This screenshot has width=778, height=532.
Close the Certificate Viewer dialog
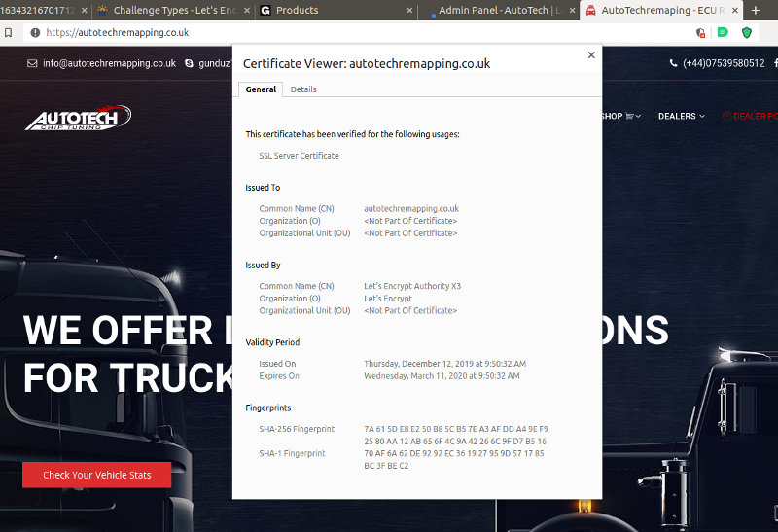tap(591, 55)
